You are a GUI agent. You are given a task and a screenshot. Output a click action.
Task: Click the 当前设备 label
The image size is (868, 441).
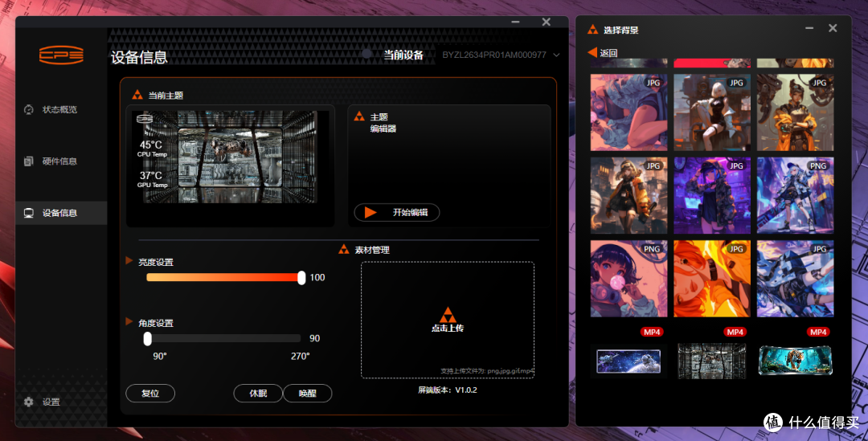(403, 55)
